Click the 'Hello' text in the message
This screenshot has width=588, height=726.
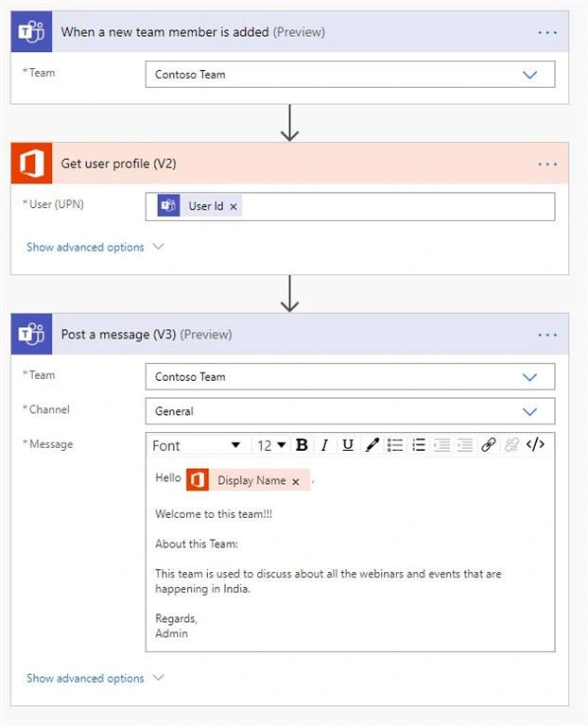(168, 477)
